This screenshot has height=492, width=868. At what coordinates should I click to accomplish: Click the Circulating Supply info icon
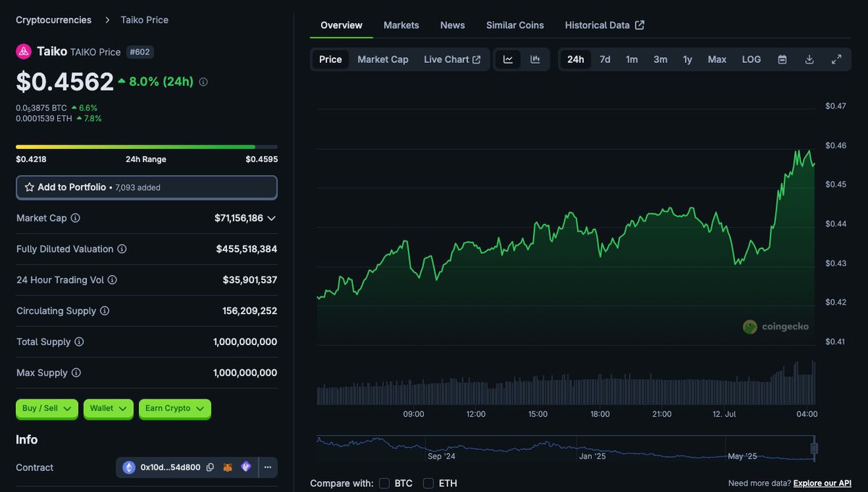click(105, 311)
